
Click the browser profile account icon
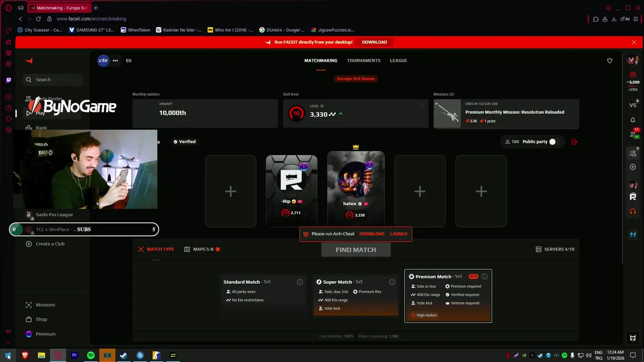tap(605, 19)
